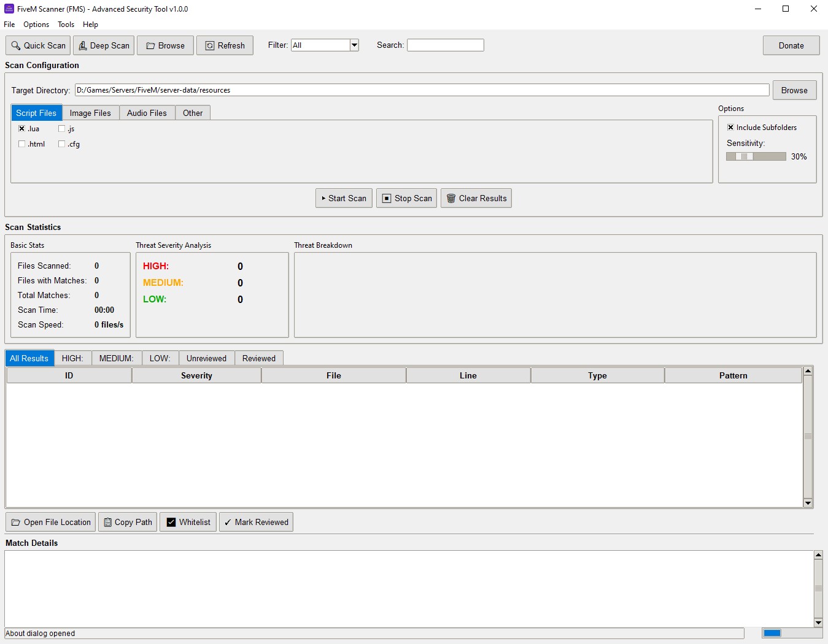Viewport: 828px width, 644px height.
Task: Browse for target directory
Action: (794, 90)
